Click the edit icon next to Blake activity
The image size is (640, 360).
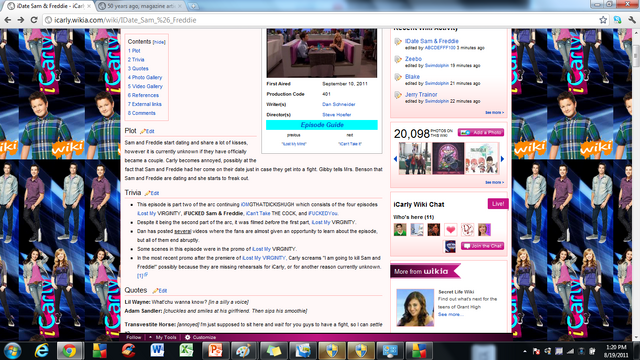coord(398,77)
